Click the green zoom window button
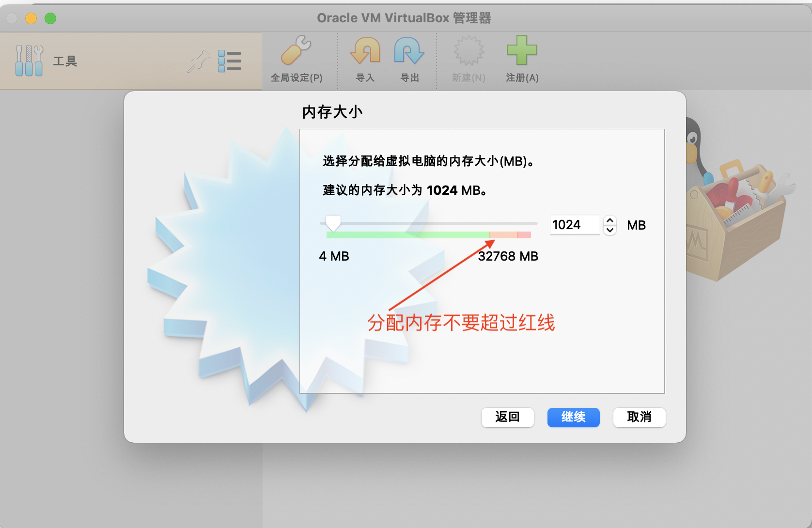The image size is (812, 528). coord(50,17)
